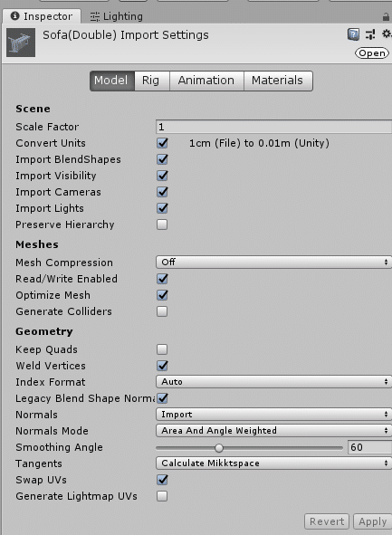Uncheck Import Visibility
Viewport: 392px width, 535px height.
click(x=162, y=176)
